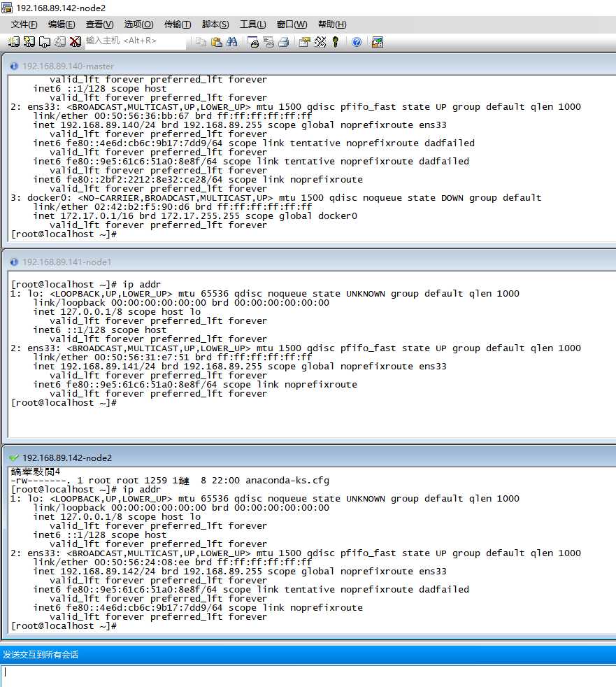The width and height of the screenshot is (616, 687).
Task: Click the Copy toolbar icon
Action: 201,41
